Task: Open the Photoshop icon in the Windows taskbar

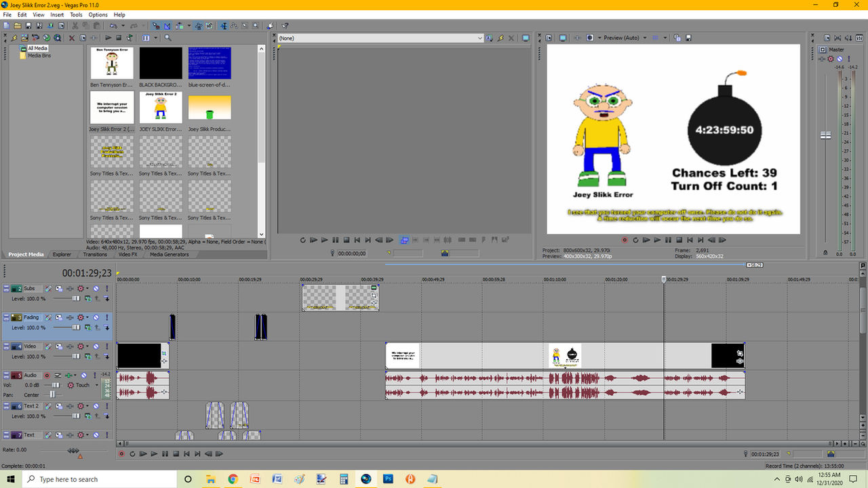Action: pyautogui.click(x=388, y=479)
